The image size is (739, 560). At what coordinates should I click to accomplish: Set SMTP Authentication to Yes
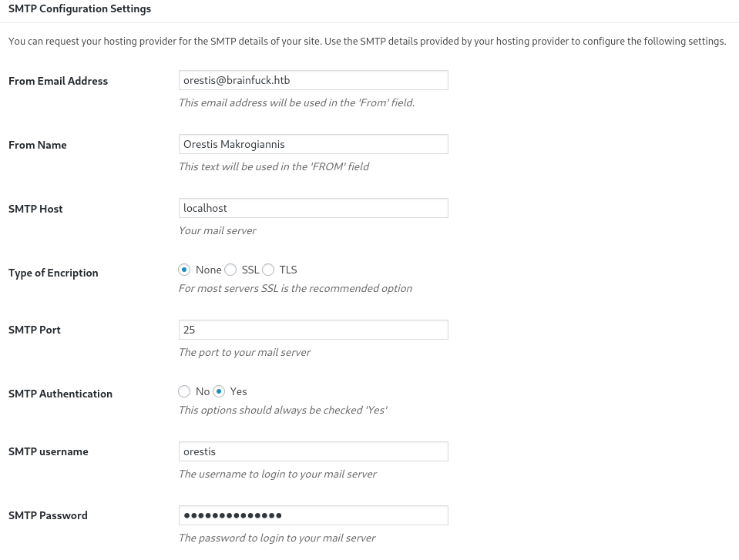pyautogui.click(x=219, y=391)
